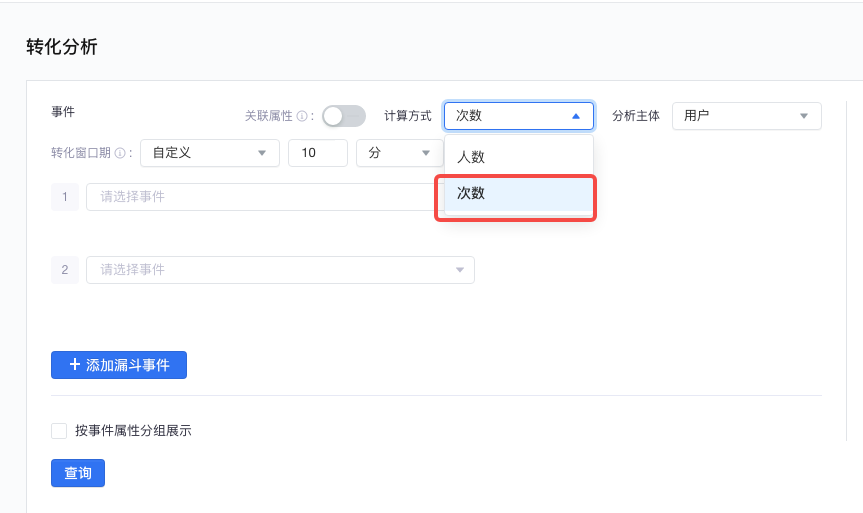
Task: Open event 2 请选择事件 selector
Action: click(280, 270)
